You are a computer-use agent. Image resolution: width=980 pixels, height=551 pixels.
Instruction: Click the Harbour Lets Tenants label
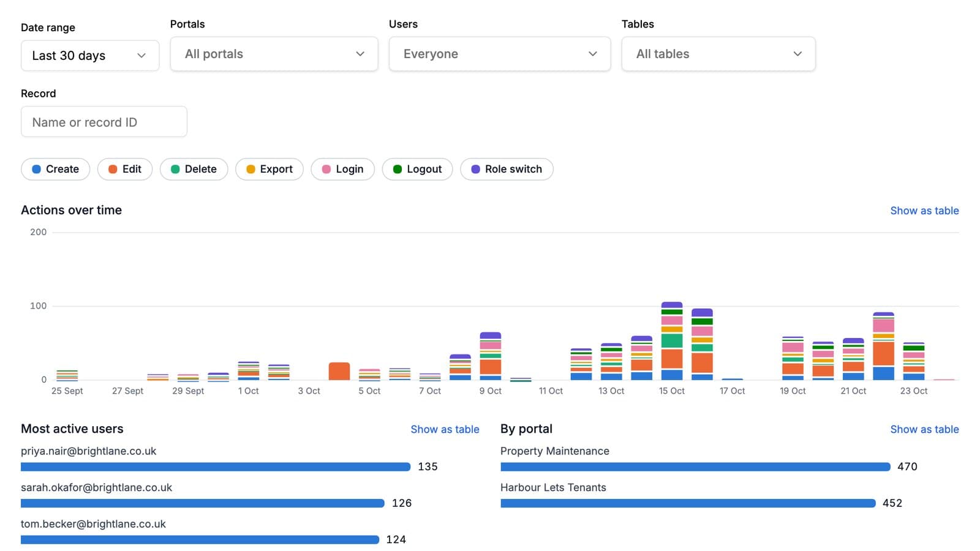[x=553, y=487]
